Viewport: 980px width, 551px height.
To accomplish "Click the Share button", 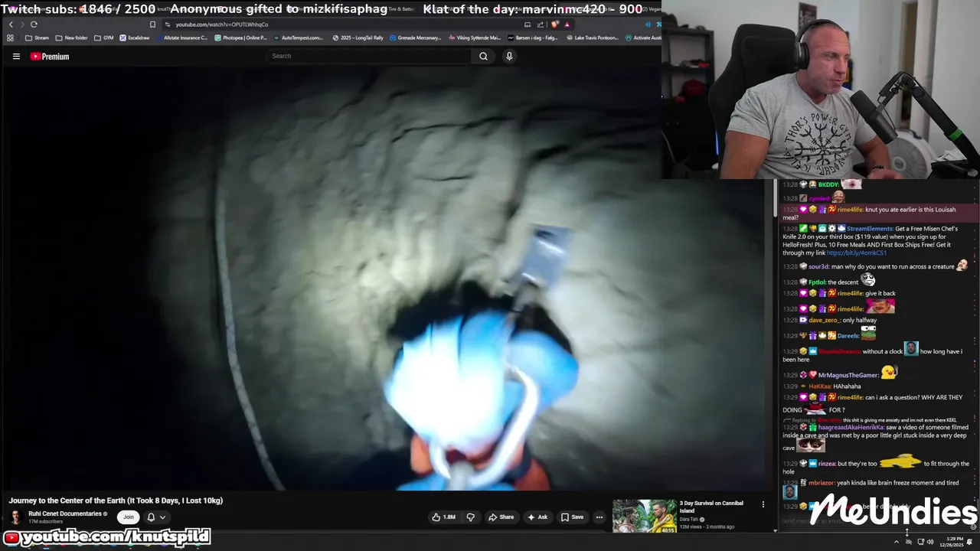I will (501, 517).
